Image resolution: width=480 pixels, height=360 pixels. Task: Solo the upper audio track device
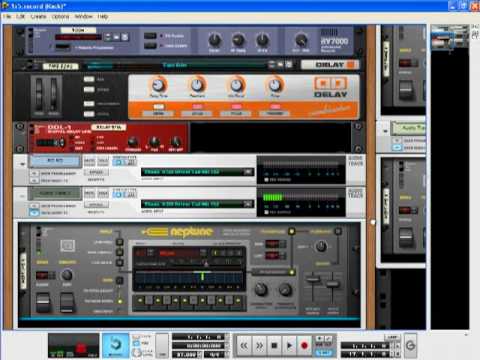[x=103, y=161]
